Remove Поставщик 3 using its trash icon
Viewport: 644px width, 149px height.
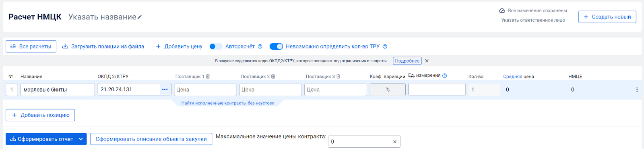pos(339,76)
